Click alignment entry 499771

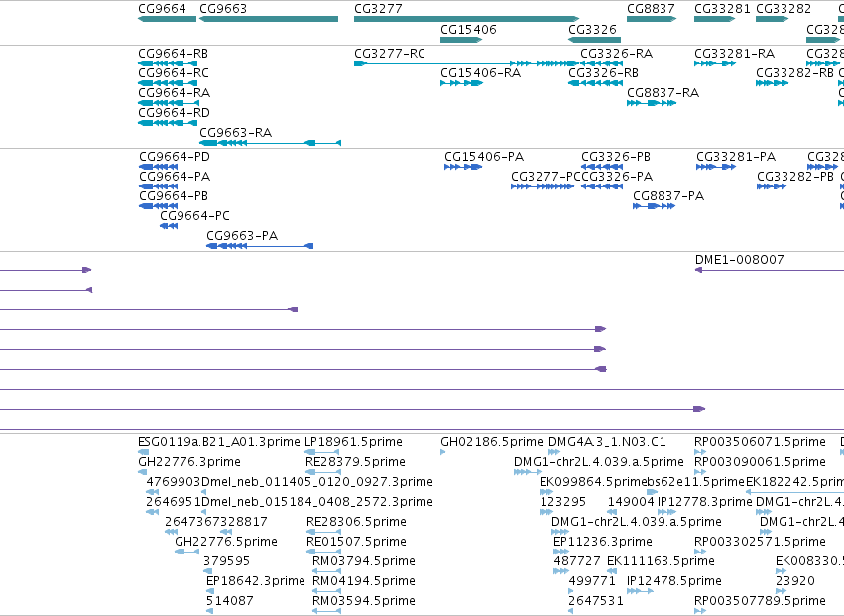[x=591, y=581]
